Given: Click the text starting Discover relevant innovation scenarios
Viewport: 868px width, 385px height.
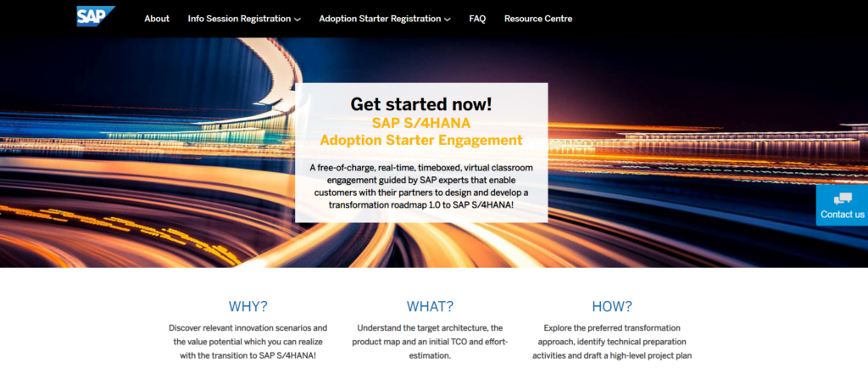Looking at the screenshot, I should [x=248, y=342].
